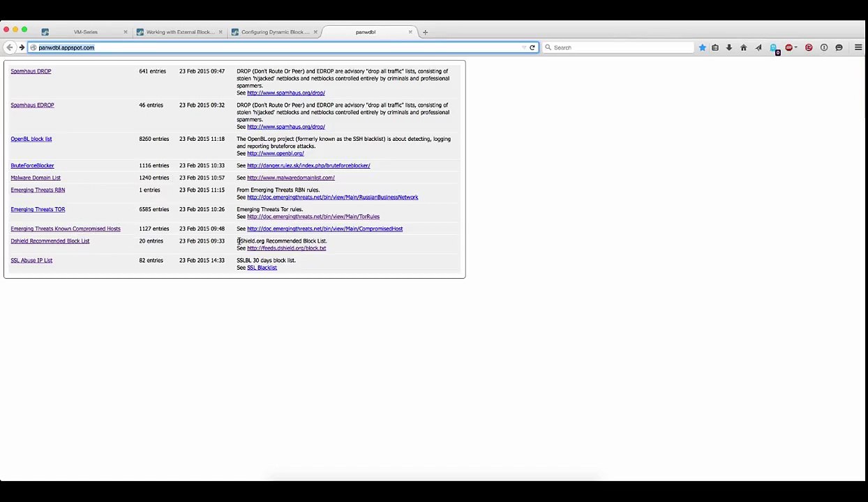Bookmark this page with the star icon
Screen dimensions: 868x502
pos(703,47)
